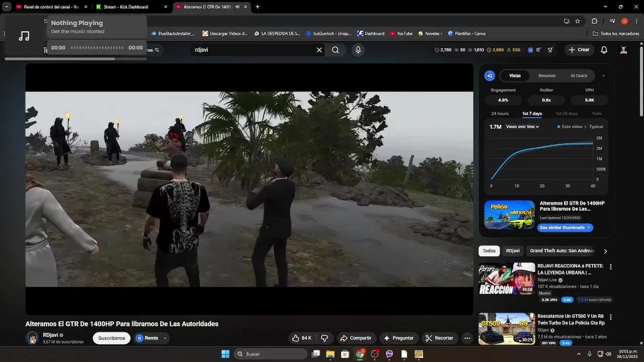Click the Recortar clip button
The width and height of the screenshot is (644, 362).
[x=439, y=338]
